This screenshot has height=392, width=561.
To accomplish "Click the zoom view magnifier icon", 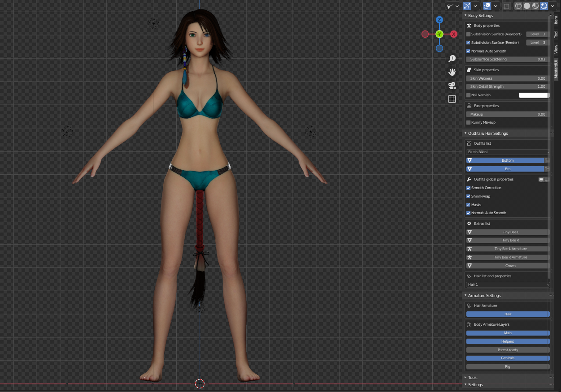I will point(452,59).
